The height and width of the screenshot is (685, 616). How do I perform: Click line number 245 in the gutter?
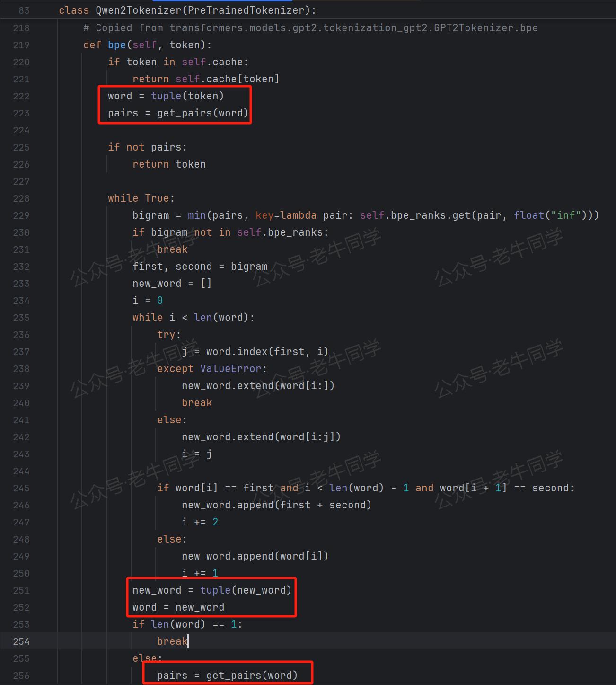tap(21, 488)
